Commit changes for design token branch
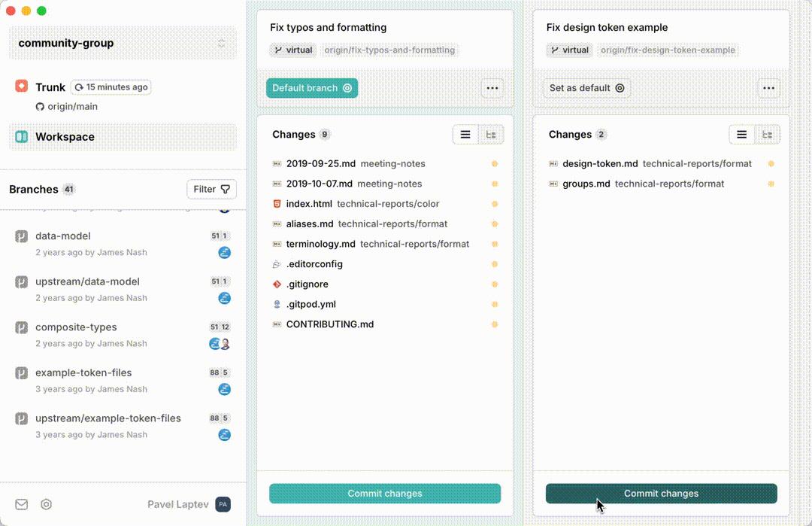This screenshot has width=812, height=526. tap(661, 494)
